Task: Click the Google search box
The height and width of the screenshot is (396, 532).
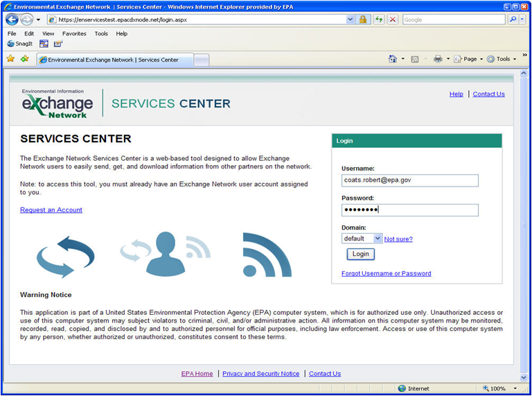Action: click(454, 19)
